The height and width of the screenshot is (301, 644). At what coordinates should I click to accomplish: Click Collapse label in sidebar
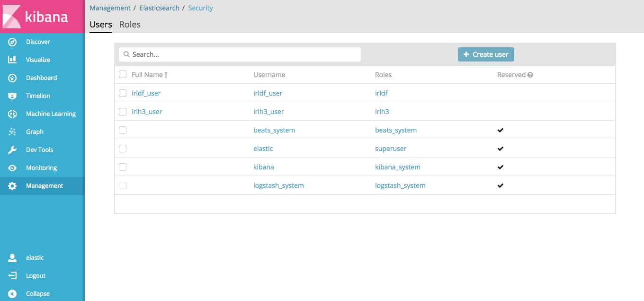pos(38,294)
